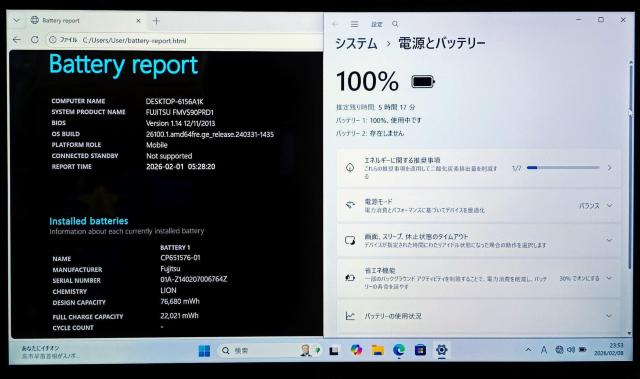Screen dimensions: 640x379
Task: Expand the 省エネ機能 section
Action: pos(478,278)
